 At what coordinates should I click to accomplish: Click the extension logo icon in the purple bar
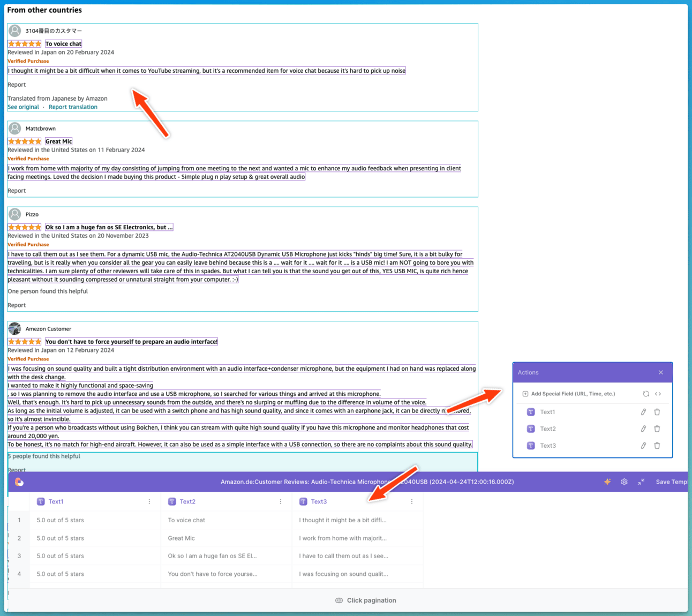click(x=19, y=482)
